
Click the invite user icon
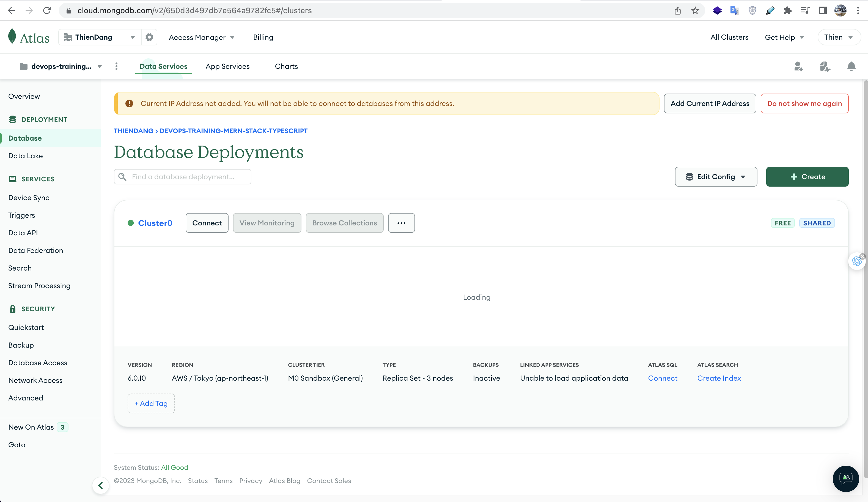[798, 66]
